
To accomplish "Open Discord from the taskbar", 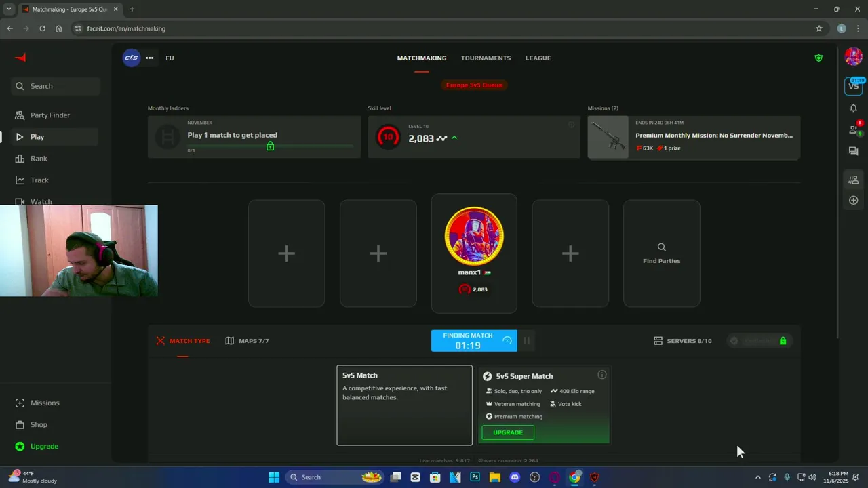I will coord(515,477).
